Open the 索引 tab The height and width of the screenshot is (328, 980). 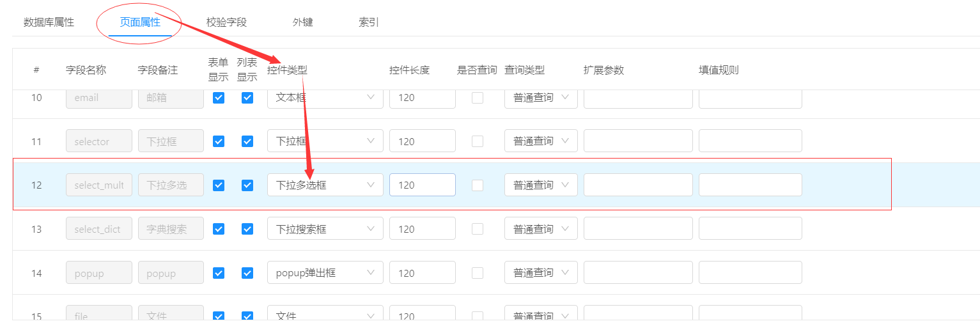[x=369, y=22]
